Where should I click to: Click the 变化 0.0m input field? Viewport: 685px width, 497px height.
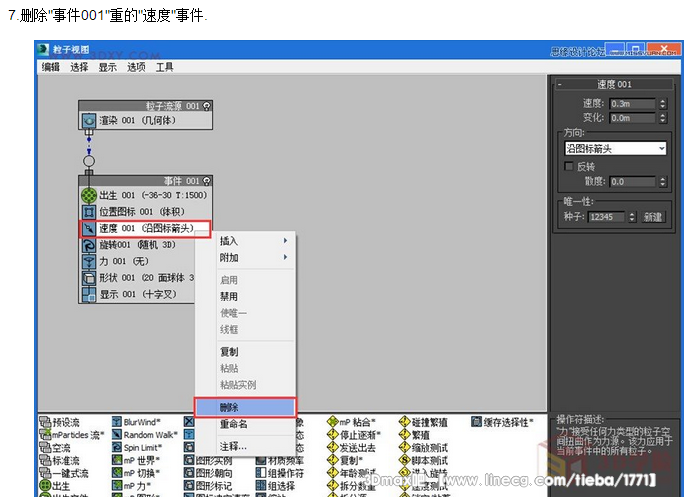pos(633,118)
